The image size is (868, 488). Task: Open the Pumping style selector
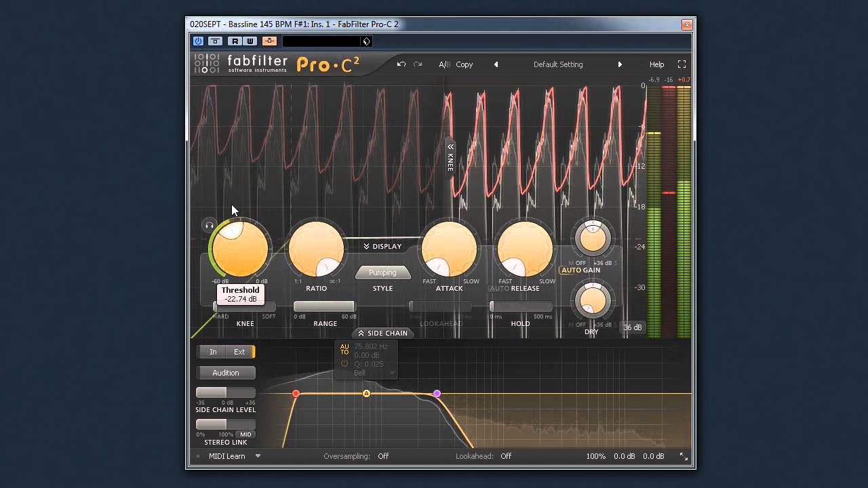[x=382, y=272]
